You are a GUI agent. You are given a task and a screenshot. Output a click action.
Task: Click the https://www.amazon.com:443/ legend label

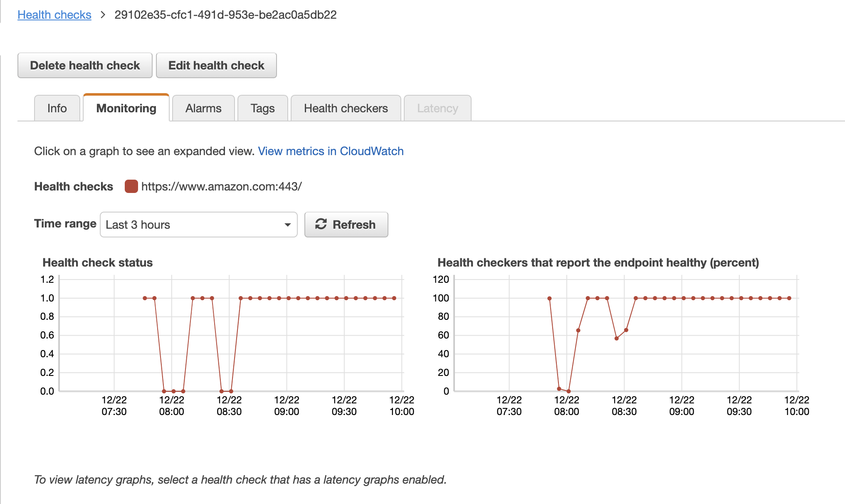pos(221,186)
